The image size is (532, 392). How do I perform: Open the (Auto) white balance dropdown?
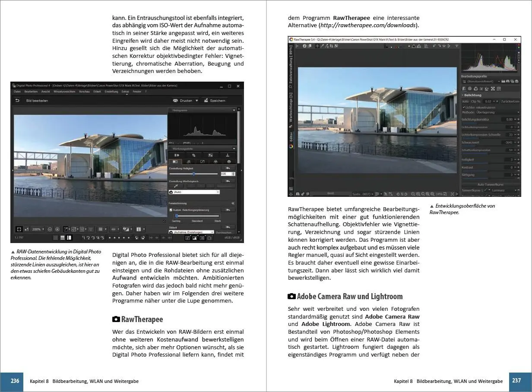click(x=194, y=192)
